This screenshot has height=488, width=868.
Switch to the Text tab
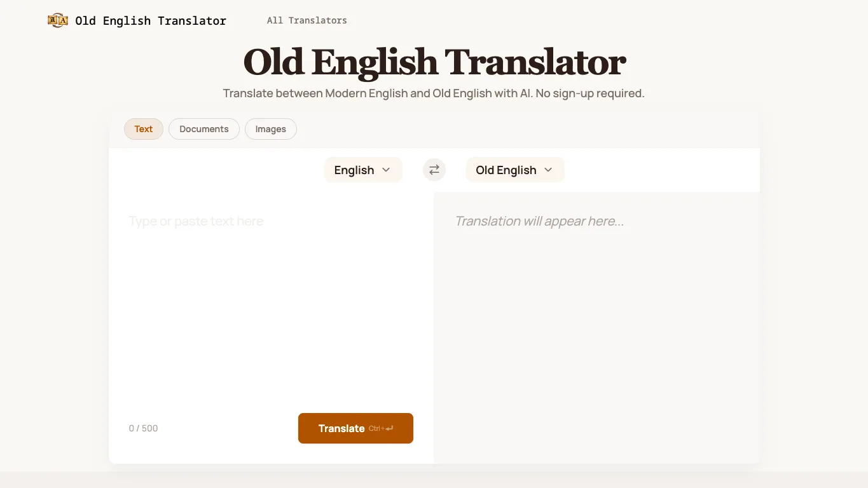pos(144,129)
